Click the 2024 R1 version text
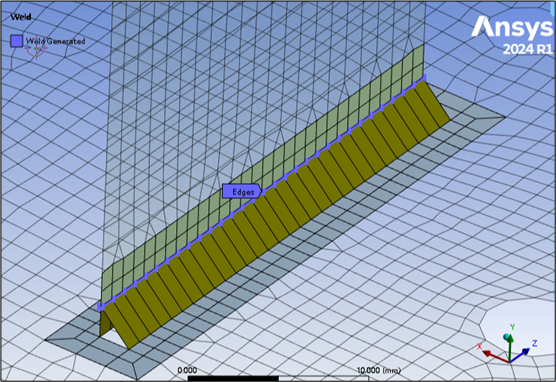The width and height of the screenshot is (556, 382). click(528, 49)
